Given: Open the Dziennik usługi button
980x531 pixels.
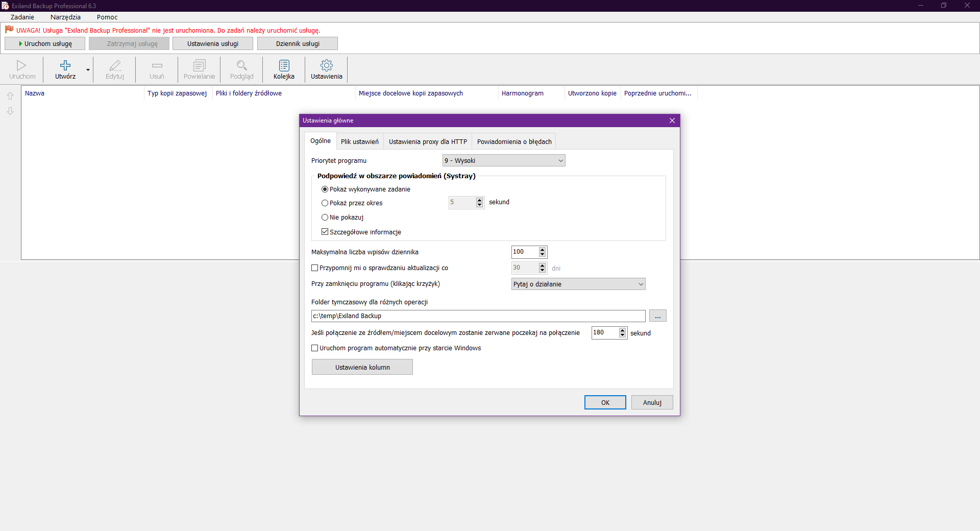Looking at the screenshot, I should pos(298,43).
